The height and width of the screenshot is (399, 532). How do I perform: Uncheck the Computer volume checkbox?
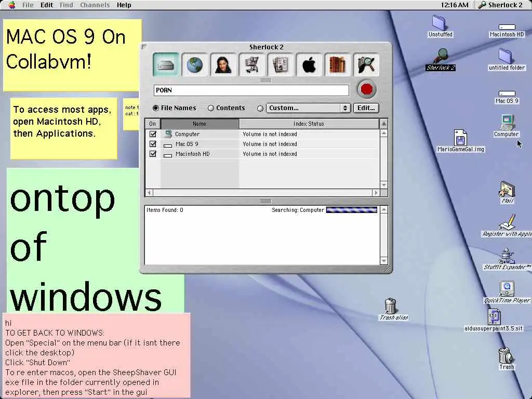click(x=153, y=134)
